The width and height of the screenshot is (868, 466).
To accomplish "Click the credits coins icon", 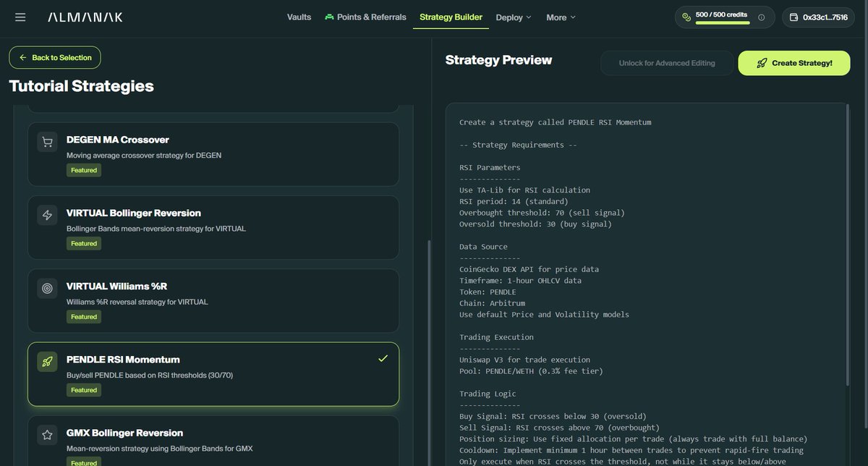I will (x=686, y=17).
